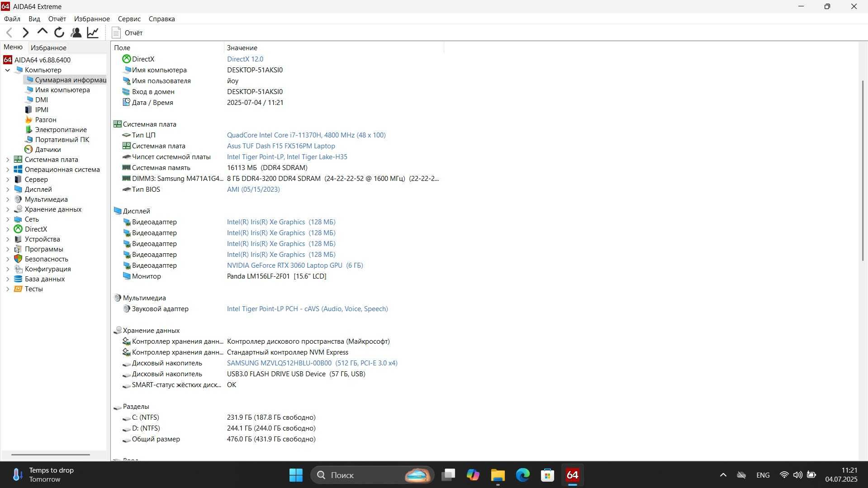Viewport: 868px width, 488px height.
Task: Click the Датчики sensor icon
Action: point(28,150)
